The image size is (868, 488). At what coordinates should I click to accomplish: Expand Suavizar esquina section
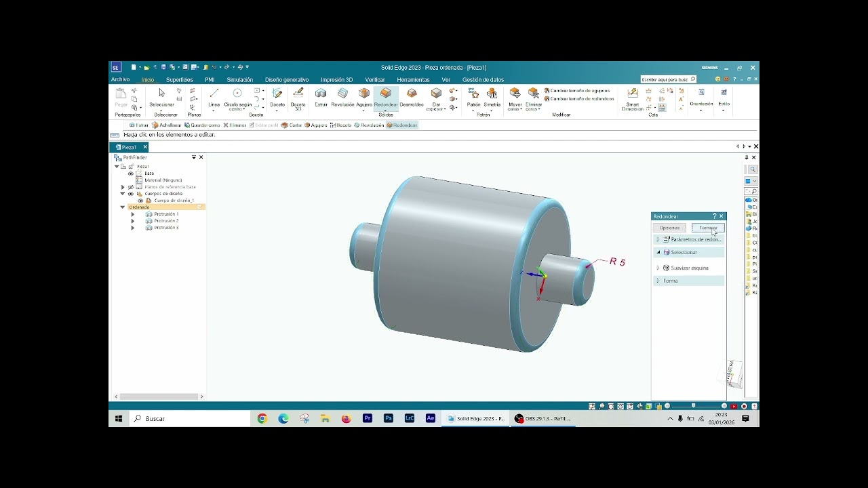(x=658, y=268)
